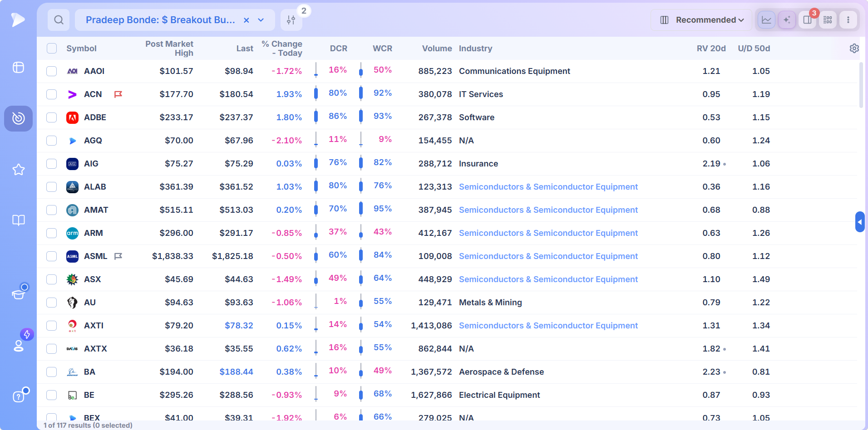
Task: Toggle the line chart view icon
Action: [766, 20]
